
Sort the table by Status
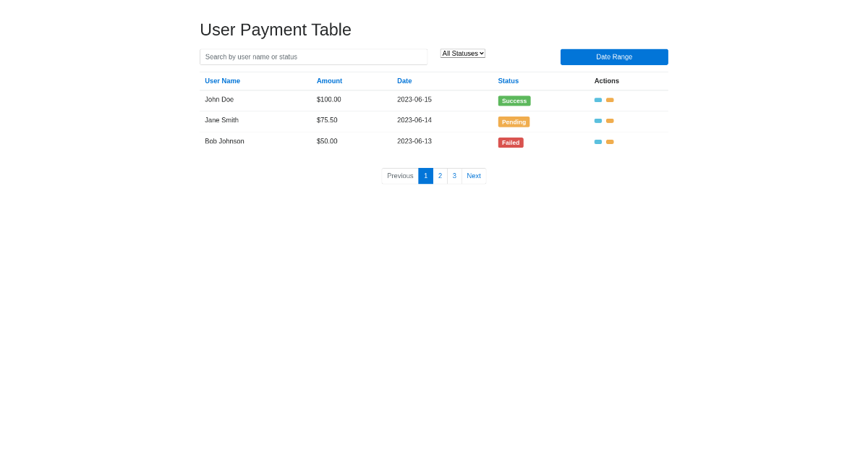509,80
